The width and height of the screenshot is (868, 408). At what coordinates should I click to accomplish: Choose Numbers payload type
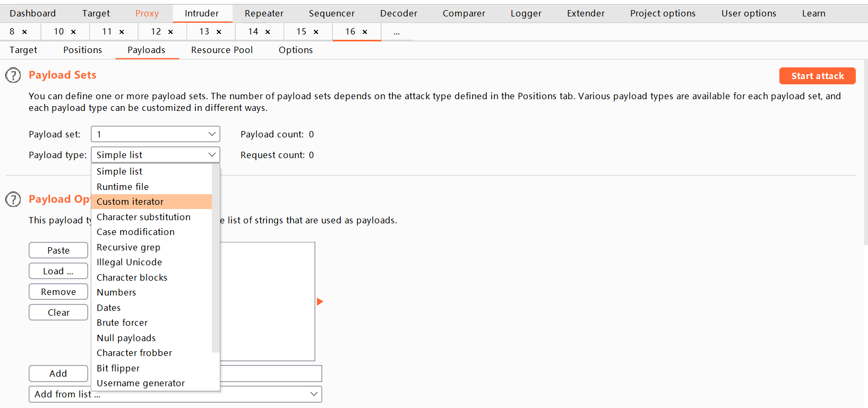tap(151, 292)
